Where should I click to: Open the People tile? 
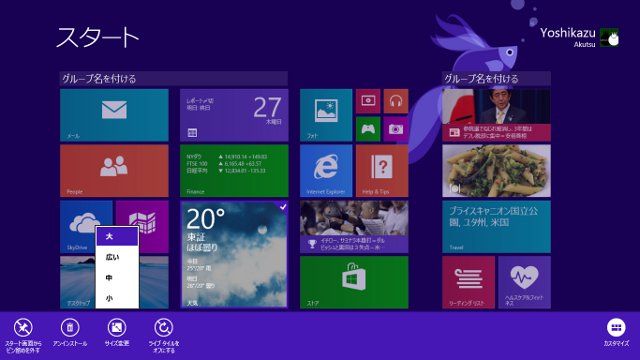pos(114,171)
